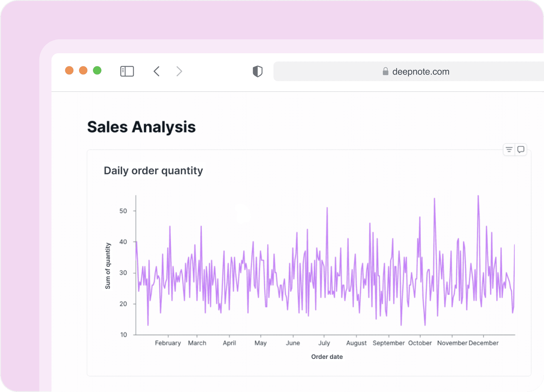Toggle the browser sidebar panel icon

(127, 71)
